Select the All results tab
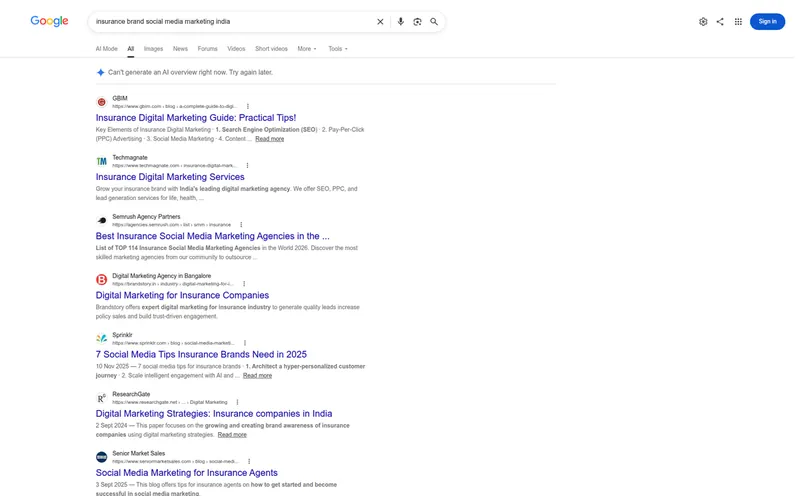The width and height of the screenshot is (800, 496). (131, 49)
